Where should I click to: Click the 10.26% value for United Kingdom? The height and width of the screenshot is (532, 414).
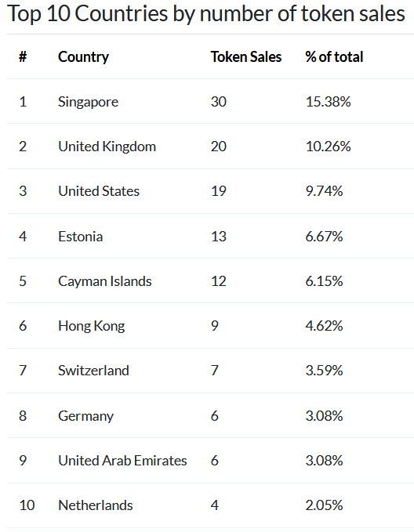tap(328, 147)
